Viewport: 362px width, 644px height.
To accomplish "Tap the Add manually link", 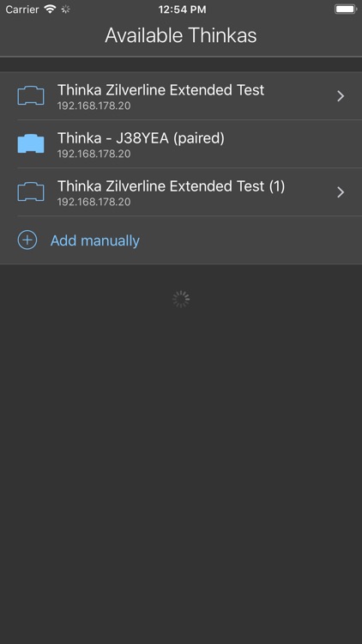I will 95,240.
